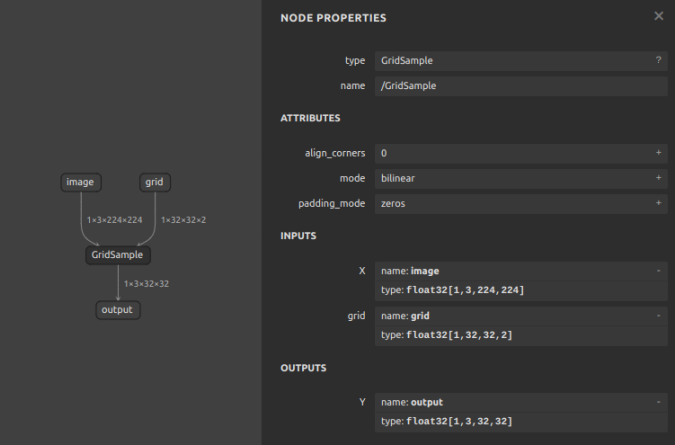Collapse the Y output details
The image size is (675, 445).
pyautogui.click(x=658, y=402)
